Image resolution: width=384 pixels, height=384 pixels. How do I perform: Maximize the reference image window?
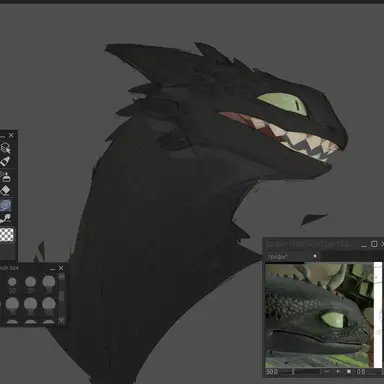coord(374,244)
